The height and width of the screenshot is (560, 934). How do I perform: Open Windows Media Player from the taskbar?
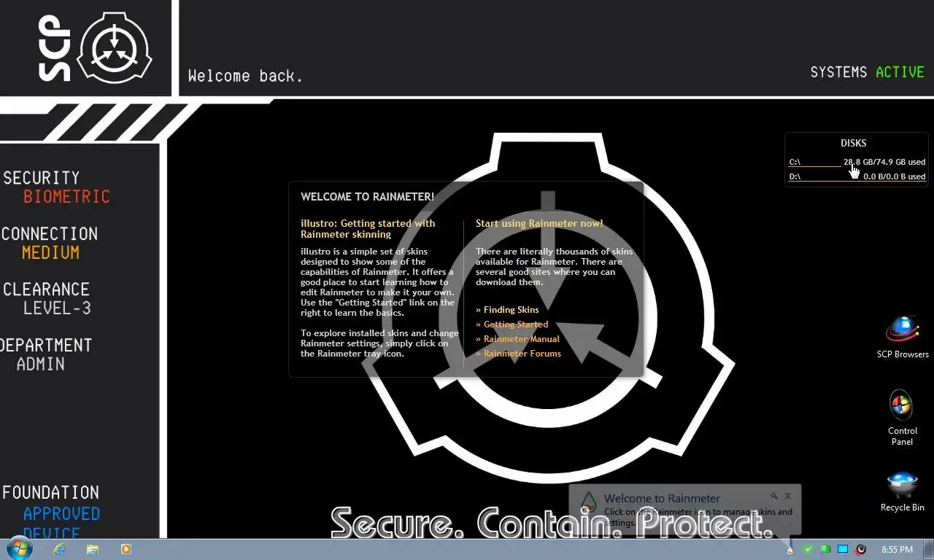(x=126, y=549)
